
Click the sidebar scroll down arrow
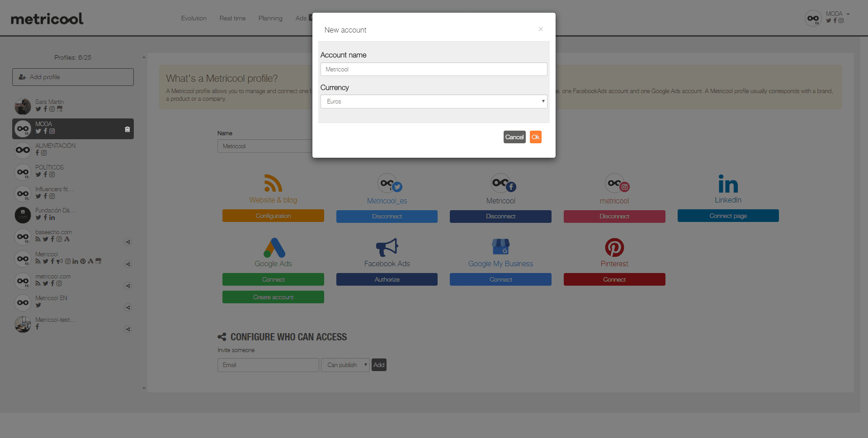coord(144,388)
